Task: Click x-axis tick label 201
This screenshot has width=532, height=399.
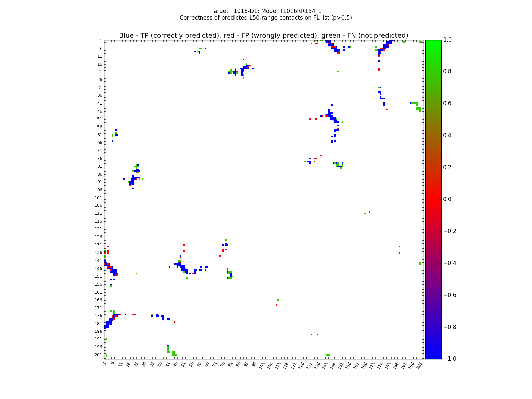Action: click(x=419, y=366)
